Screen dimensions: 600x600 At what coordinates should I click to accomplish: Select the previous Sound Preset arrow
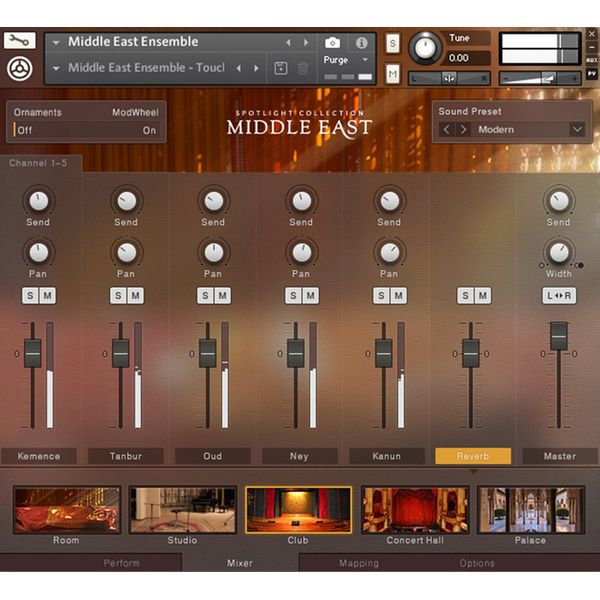tap(446, 129)
